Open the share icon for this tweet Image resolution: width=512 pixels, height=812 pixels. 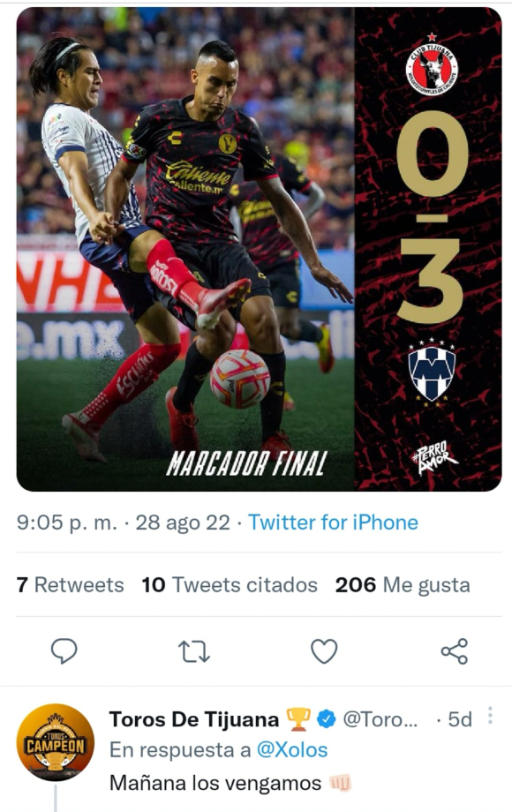click(455, 651)
